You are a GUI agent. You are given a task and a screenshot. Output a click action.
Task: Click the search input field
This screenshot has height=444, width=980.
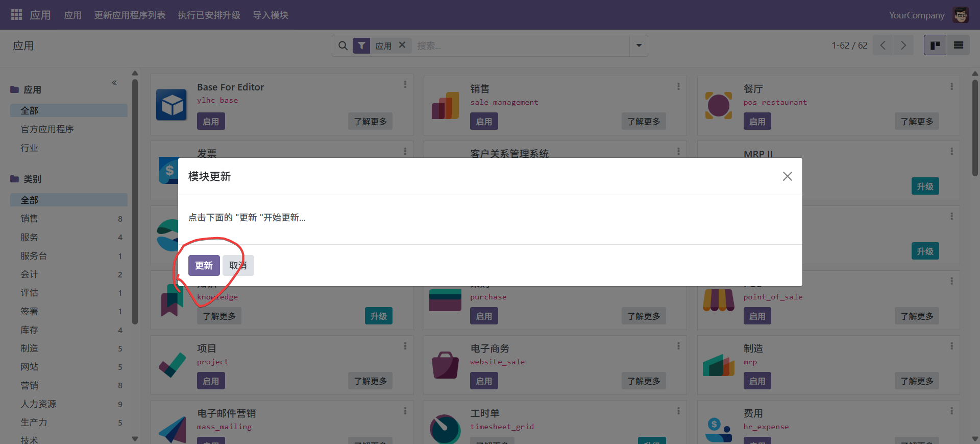tap(521, 46)
